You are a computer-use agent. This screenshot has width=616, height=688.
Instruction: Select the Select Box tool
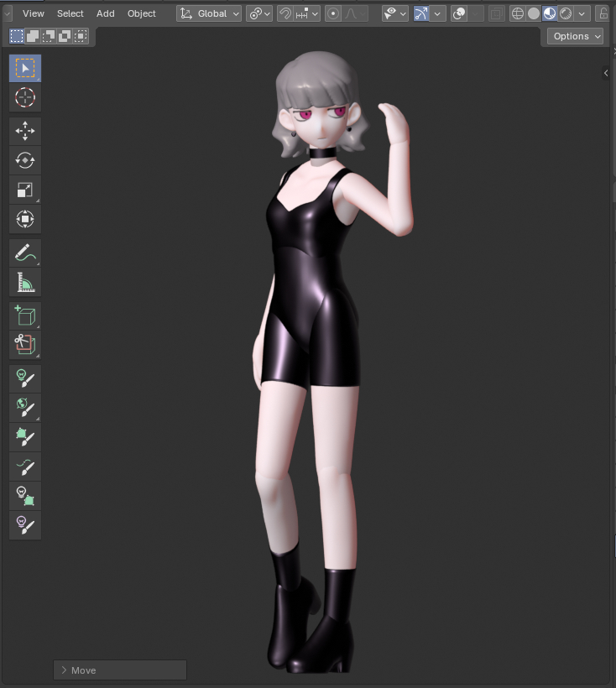click(x=25, y=68)
